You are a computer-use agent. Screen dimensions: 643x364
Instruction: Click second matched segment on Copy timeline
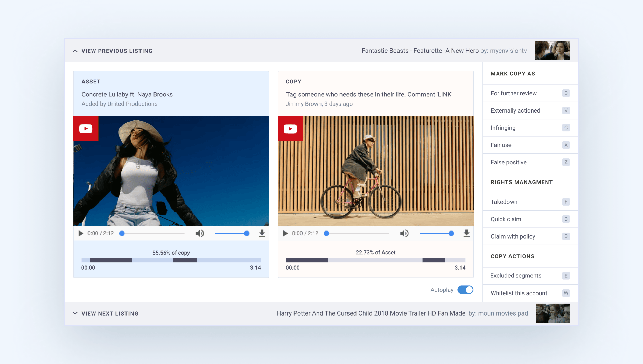(434, 260)
